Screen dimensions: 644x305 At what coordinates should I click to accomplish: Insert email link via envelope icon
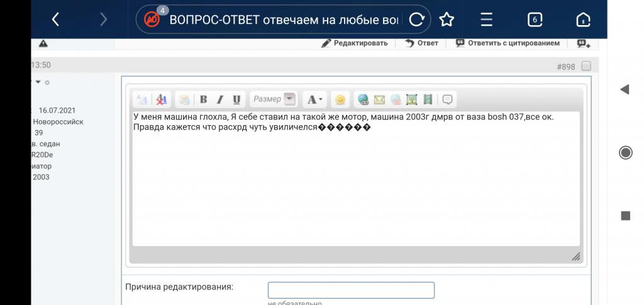379,99
